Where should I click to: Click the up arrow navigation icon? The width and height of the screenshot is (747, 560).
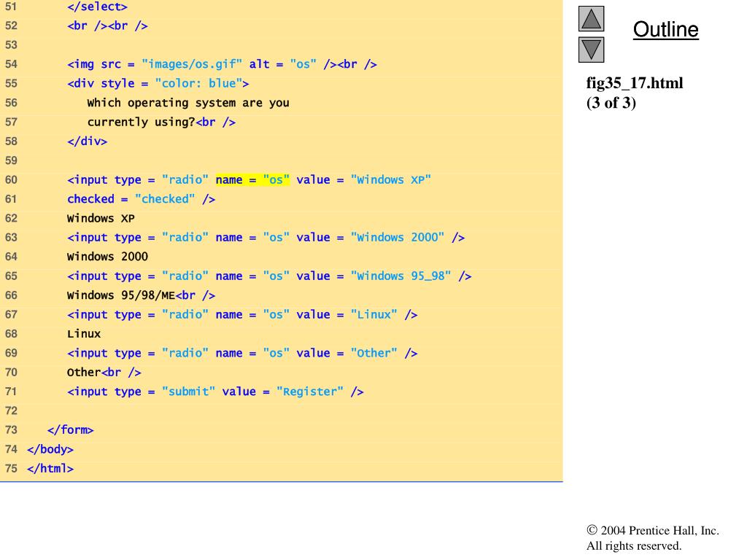(x=591, y=18)
